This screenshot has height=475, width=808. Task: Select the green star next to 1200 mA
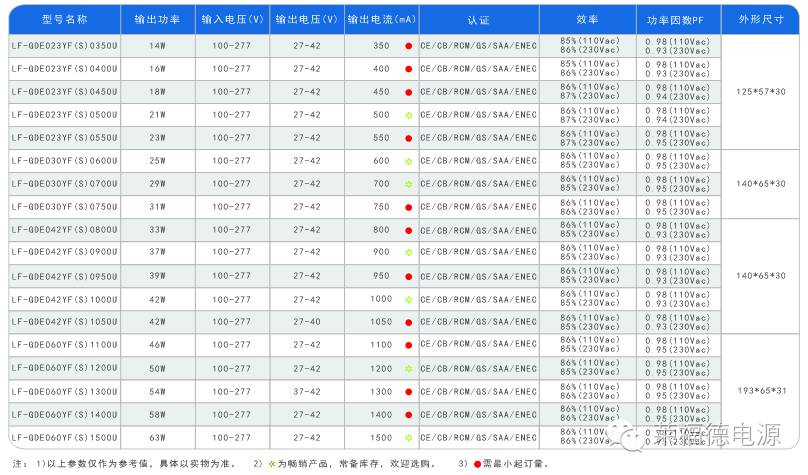[x=409, y=369]
